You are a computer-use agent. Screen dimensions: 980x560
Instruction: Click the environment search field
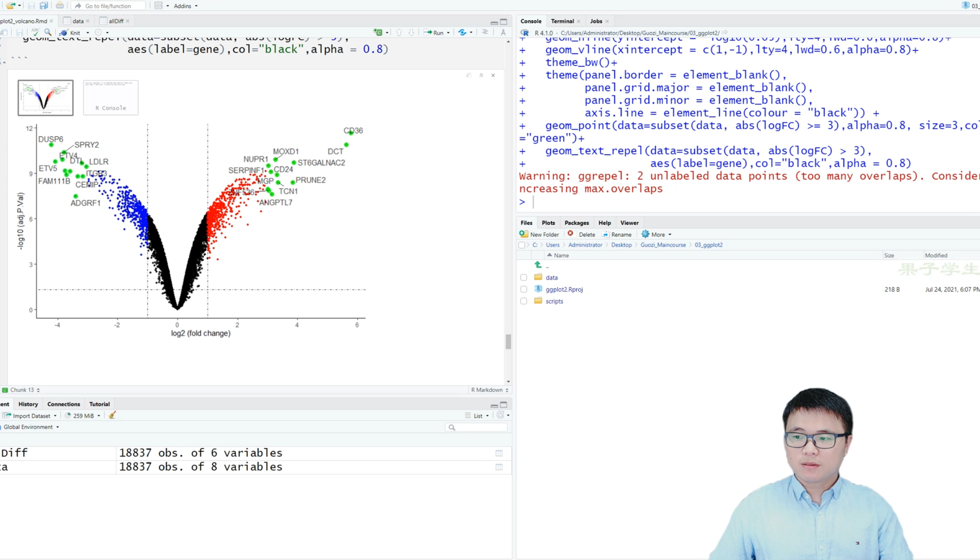[476, 427]
